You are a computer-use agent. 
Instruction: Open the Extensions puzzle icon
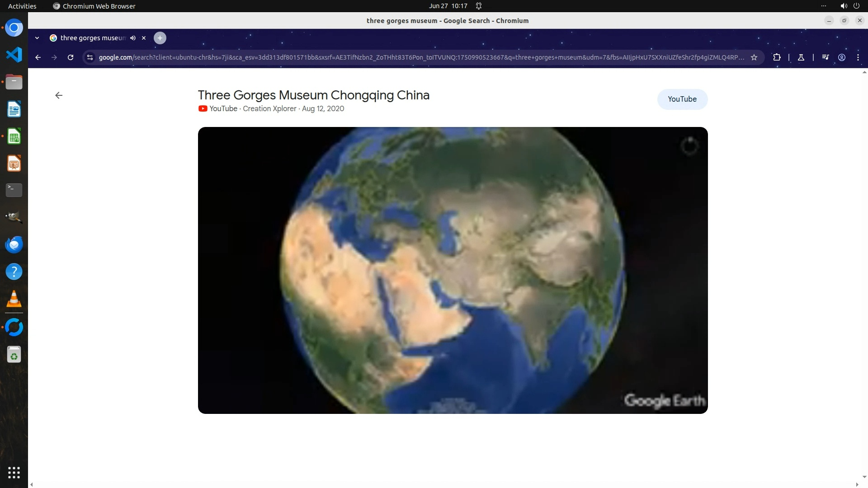point(777,57)
